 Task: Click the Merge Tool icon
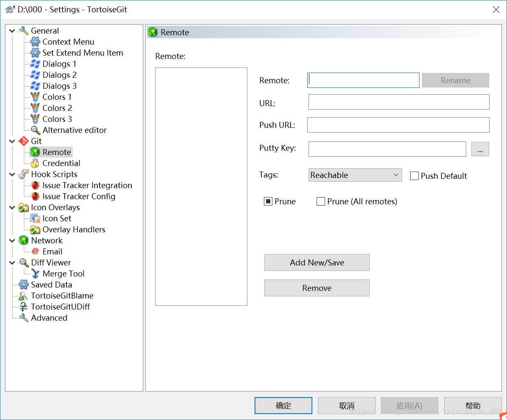tap(35, 273)
